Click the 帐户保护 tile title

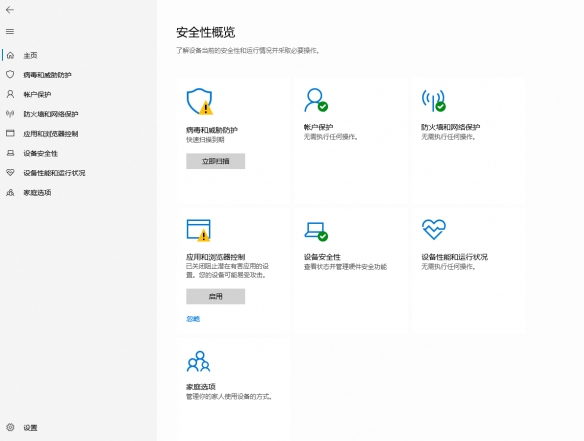(318, 127)
